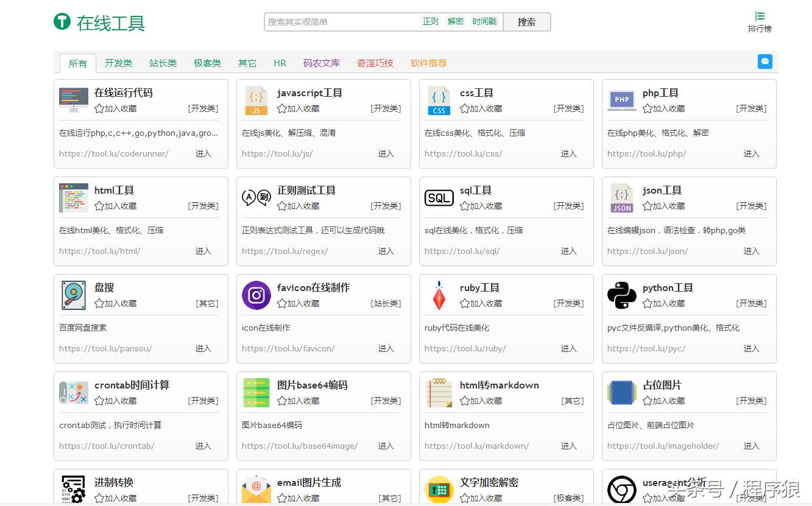Select the 极客类 category tab
812x506 pixels.
pyautogui.click(x=207, y=63)
